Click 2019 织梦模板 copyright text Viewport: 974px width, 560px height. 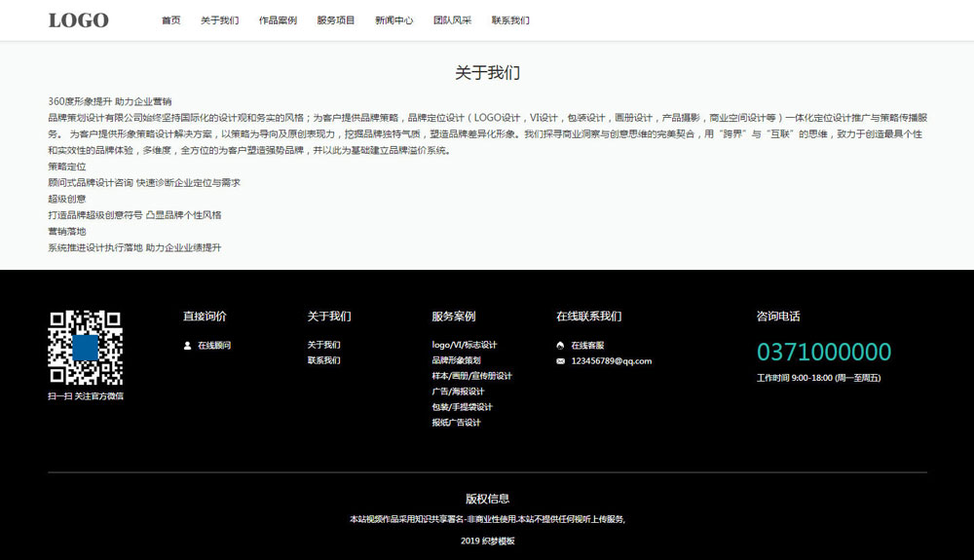tap(487, 541)
